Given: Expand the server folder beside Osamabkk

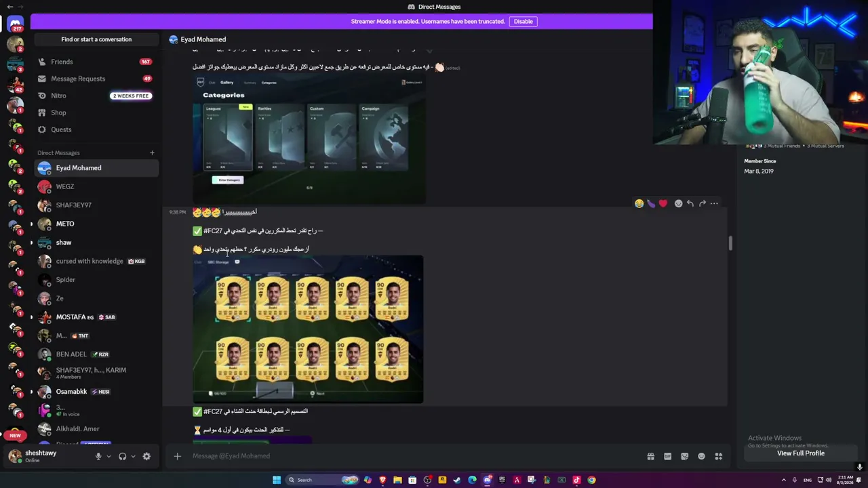Looking at the screenshot, I should coord(31,392).
